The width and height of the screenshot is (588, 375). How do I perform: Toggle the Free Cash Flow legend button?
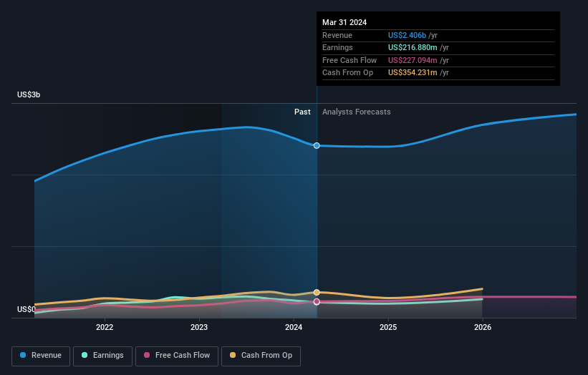point(177,356)
